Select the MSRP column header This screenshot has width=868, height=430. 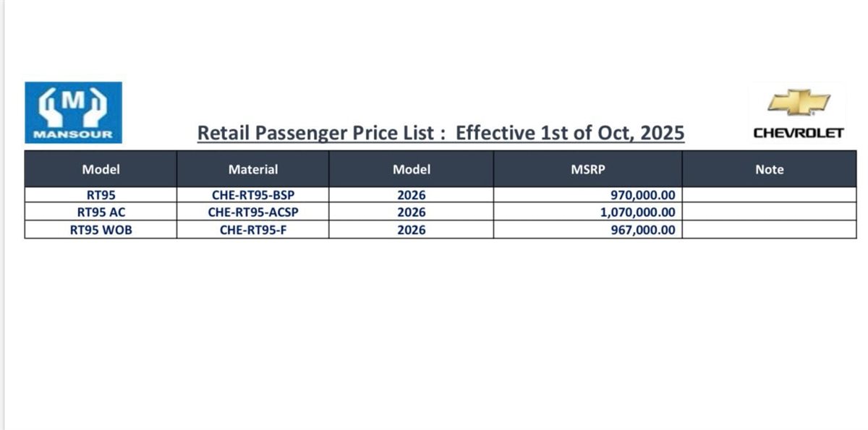point(587,170)
